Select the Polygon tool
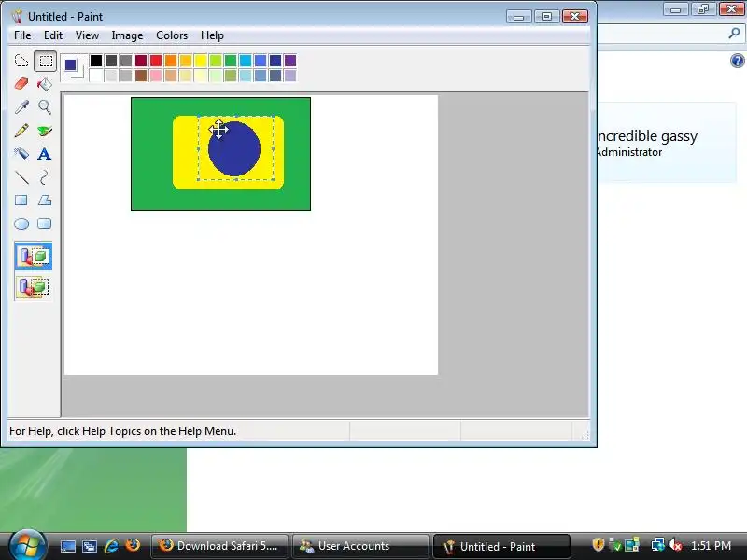Viewport: 747px width, 560px height. tap(44, 201)
